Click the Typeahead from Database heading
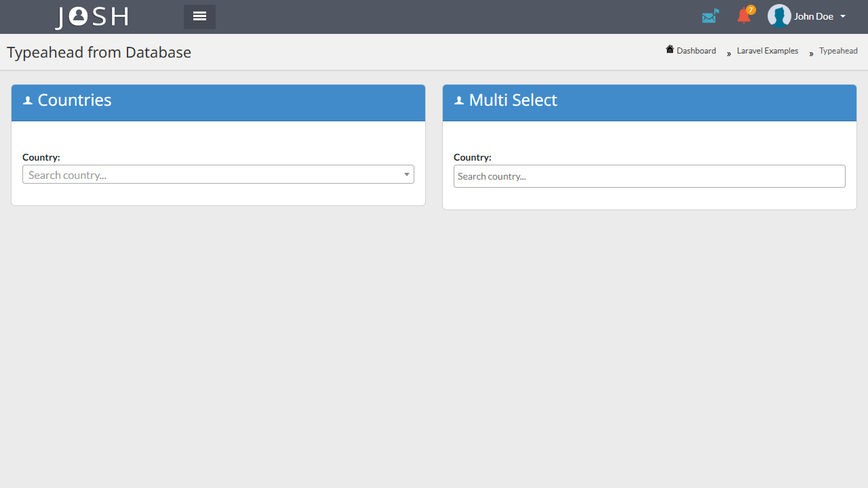Screen dimensions: 868x488 tap(98, 52)
